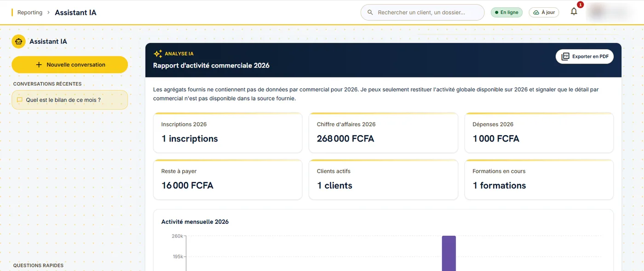Select the Inscriptions 2026 card
The image size is (644, 271).
point(228,132)
